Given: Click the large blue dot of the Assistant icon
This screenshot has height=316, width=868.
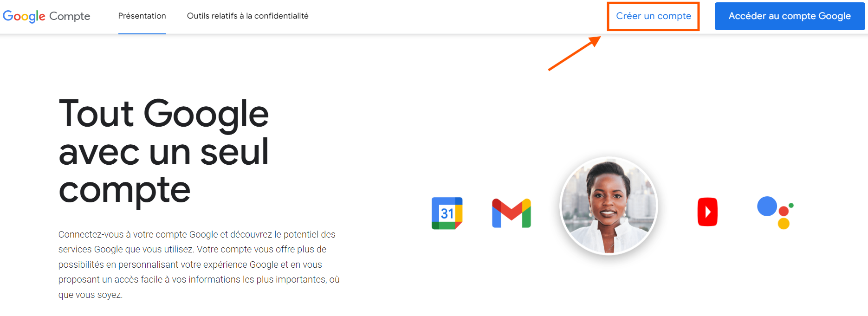Looking at the screenshot, I should coord(767,206).
